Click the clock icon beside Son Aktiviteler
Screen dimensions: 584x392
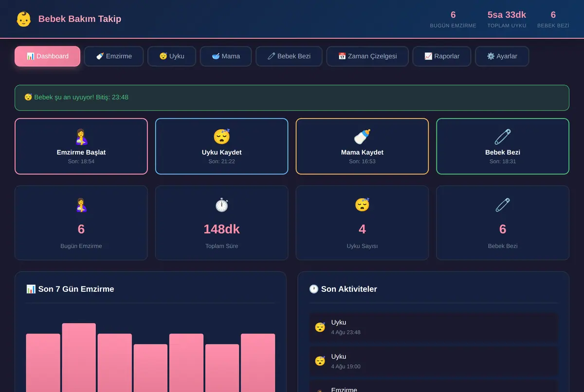click(x=314, y=289)
